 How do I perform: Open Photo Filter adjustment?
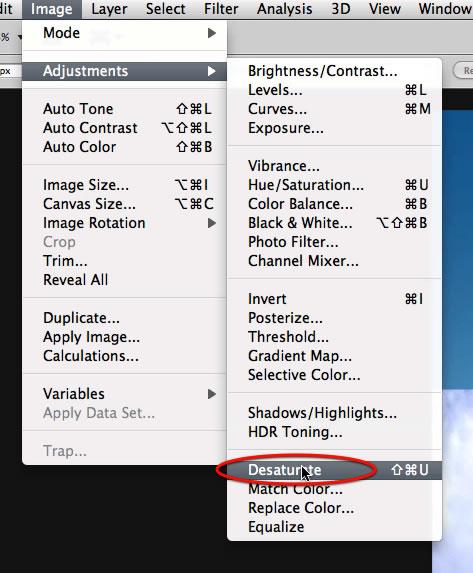point(334,242)
